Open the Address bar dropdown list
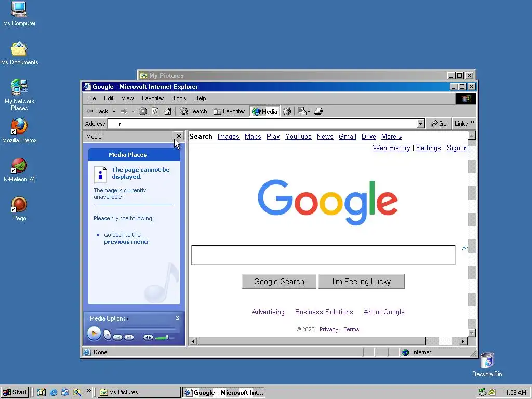532x399 pixels. 421,124
